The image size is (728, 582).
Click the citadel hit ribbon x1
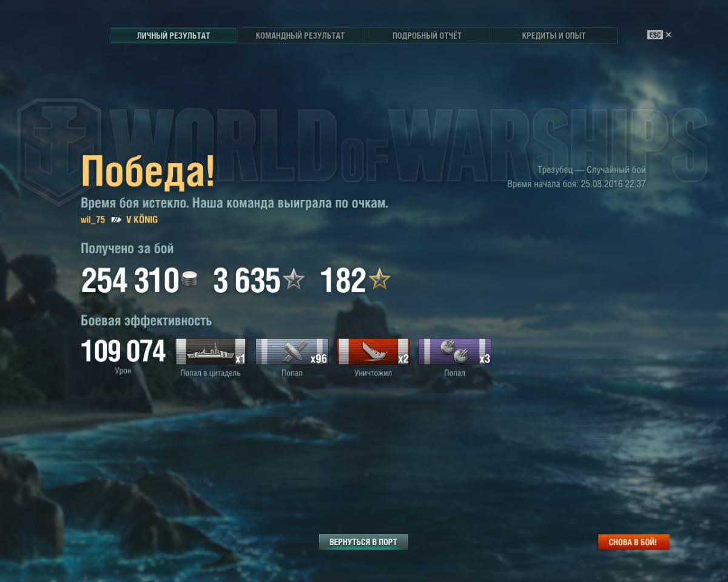tap(211, 352)
